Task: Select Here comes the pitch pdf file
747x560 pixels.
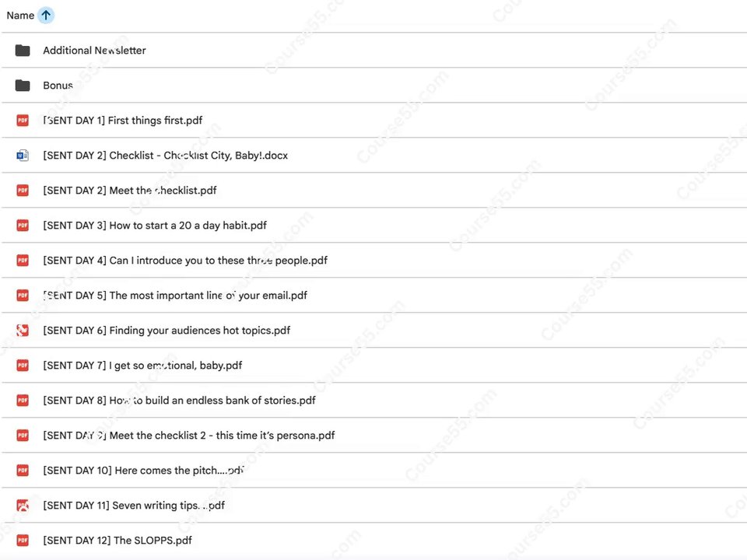Action: 143,471
